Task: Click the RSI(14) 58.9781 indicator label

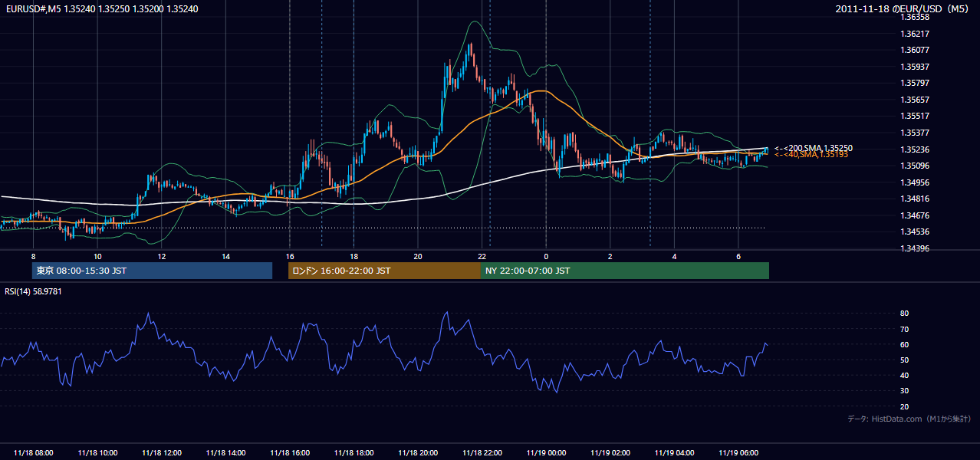Action: click(x=34, y=291)
